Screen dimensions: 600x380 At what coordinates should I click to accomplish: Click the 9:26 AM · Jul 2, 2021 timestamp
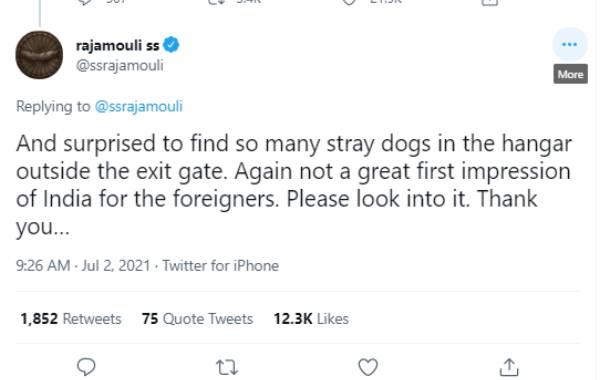pos(83,266)
